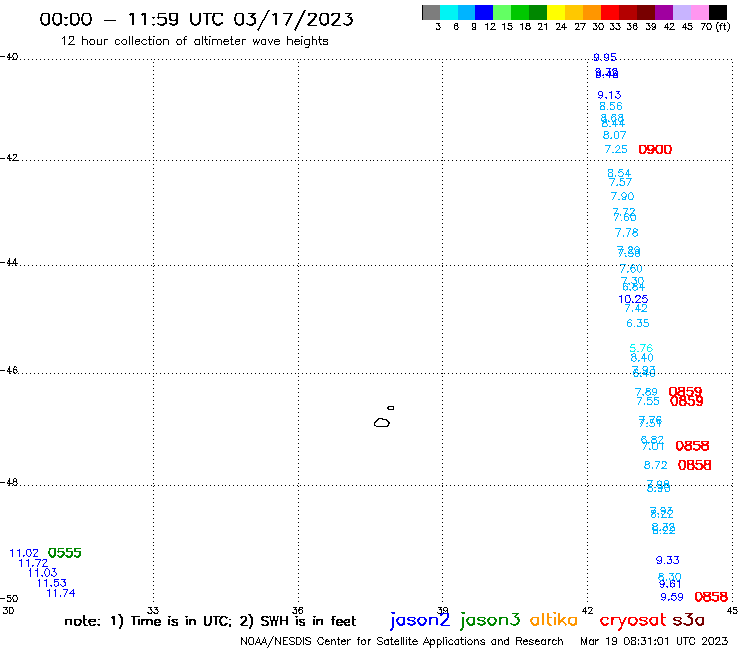
Task: Click the black swatch ending the color scale
Action: pos(717,12)
